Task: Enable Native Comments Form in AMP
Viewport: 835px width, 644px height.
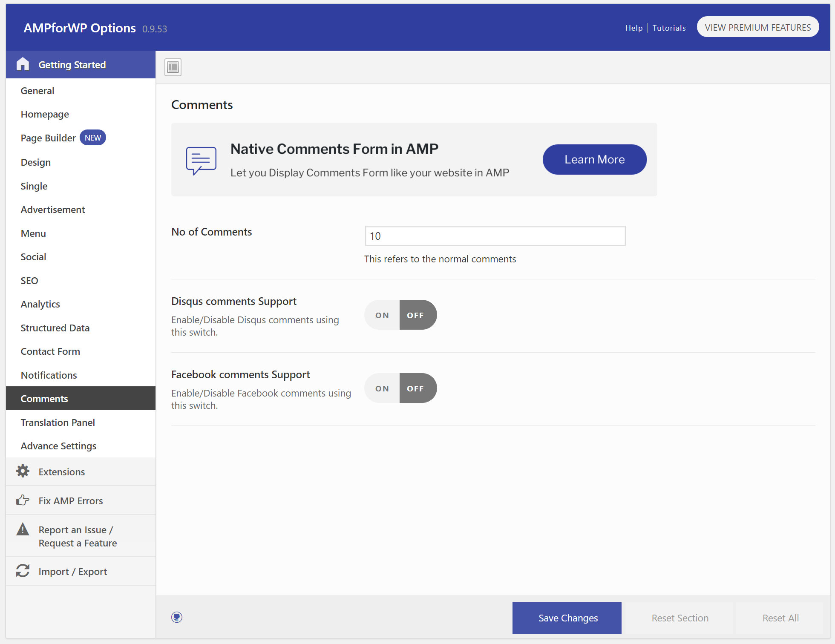Action: coord(594,159)
